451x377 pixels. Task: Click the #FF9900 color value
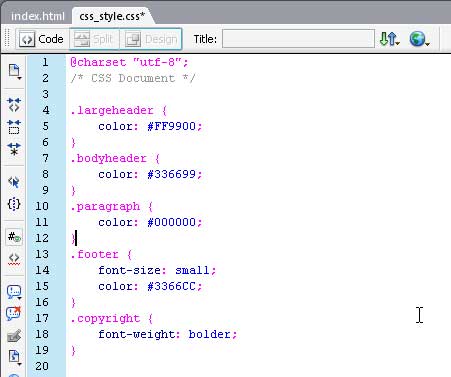[171, 126]
